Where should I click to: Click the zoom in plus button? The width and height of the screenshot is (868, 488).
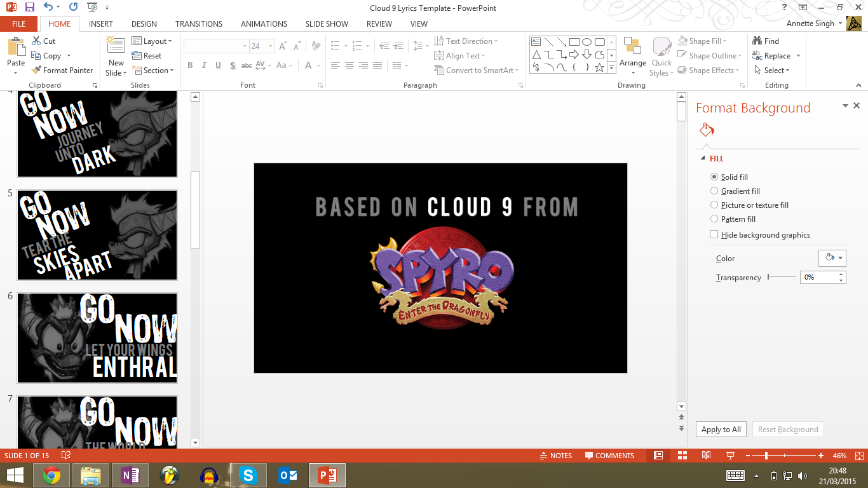[x=821, y=456]
